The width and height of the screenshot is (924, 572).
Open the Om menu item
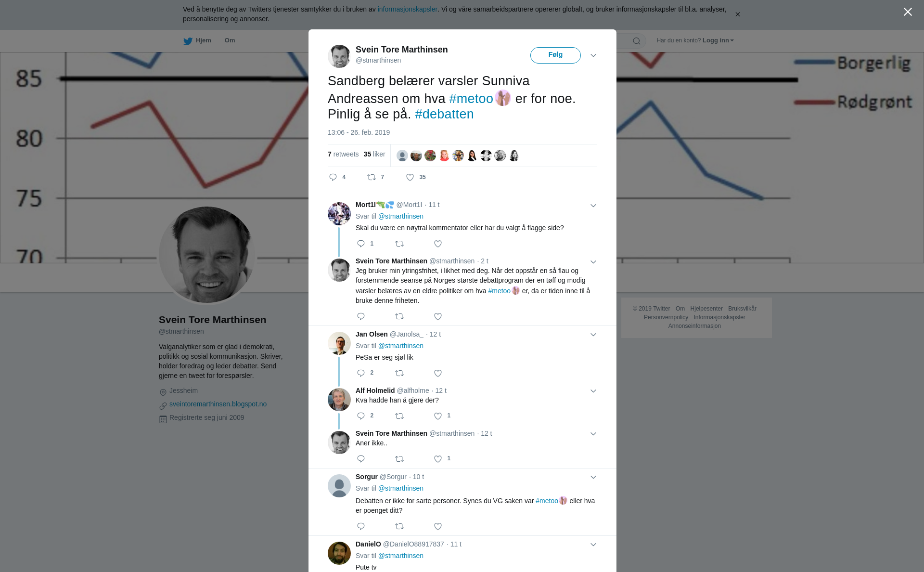230,40
